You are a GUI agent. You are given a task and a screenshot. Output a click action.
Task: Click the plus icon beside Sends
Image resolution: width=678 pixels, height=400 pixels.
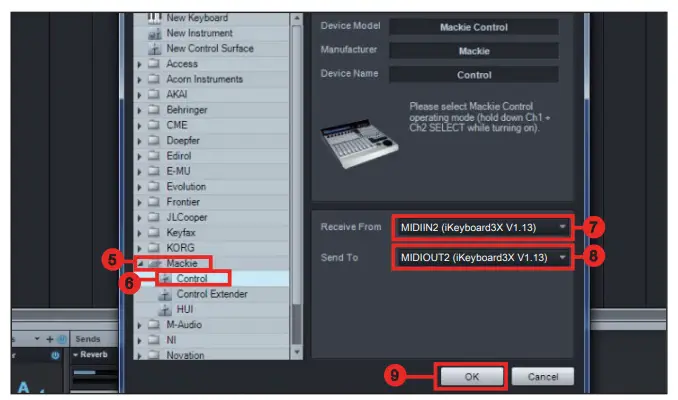click(x=49, y=339)
